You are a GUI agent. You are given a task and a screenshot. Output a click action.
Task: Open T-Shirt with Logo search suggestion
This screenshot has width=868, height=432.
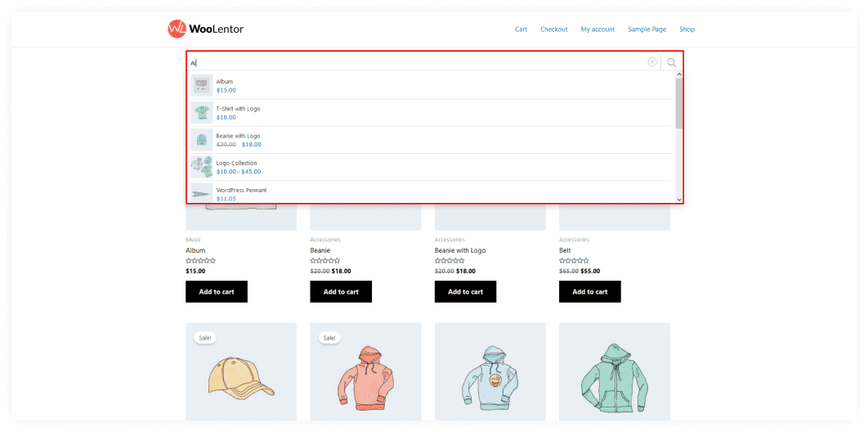pyautogui.click(x=238, y=109)
